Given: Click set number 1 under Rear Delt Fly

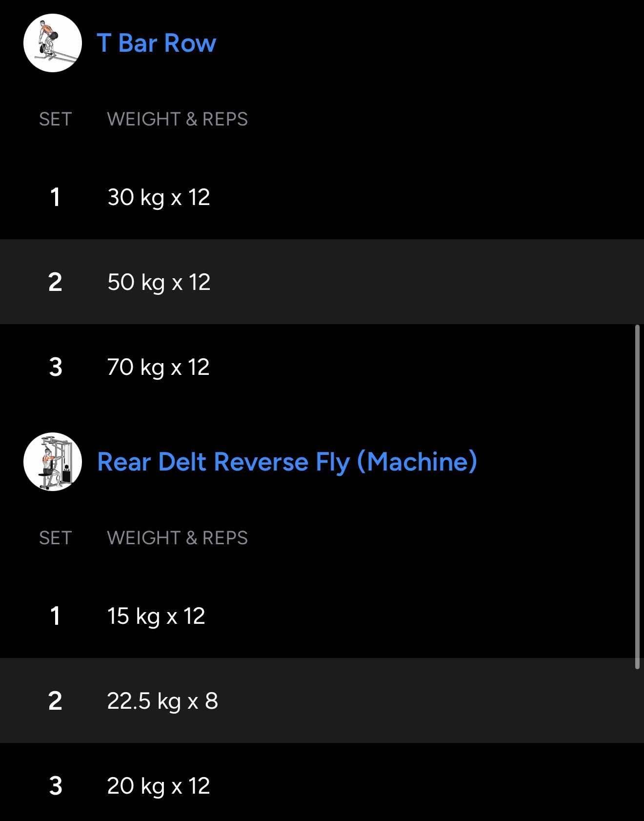Looking at the screenshot, I should coord(55,616).
